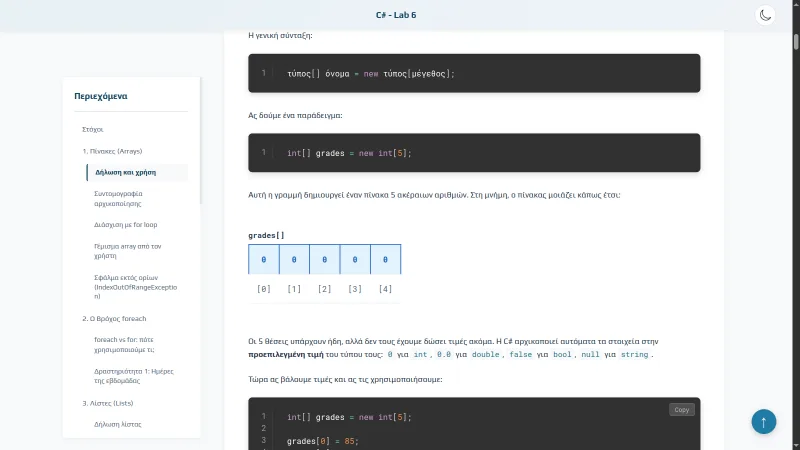The width and height of the screenshot is (800, 450).
Task: Click the Περιεχόμενα heading
Action: [x=101, y=96]
